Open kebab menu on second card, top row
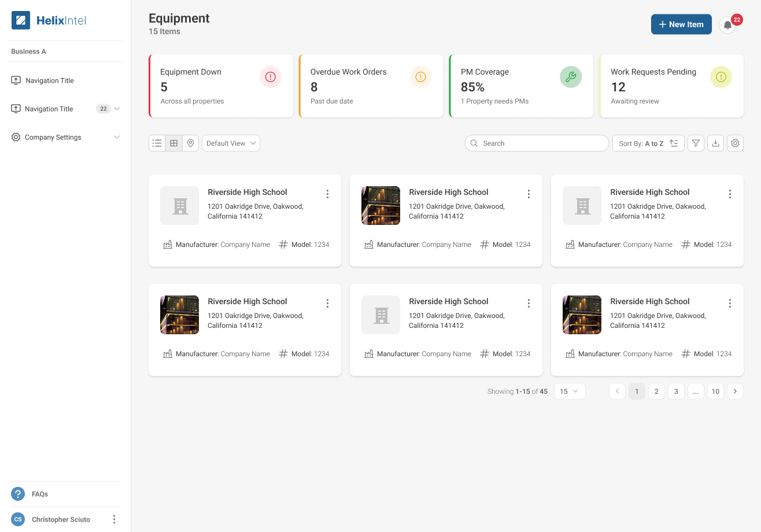Viewport: 761px width, 532px height. pos(529,194)
